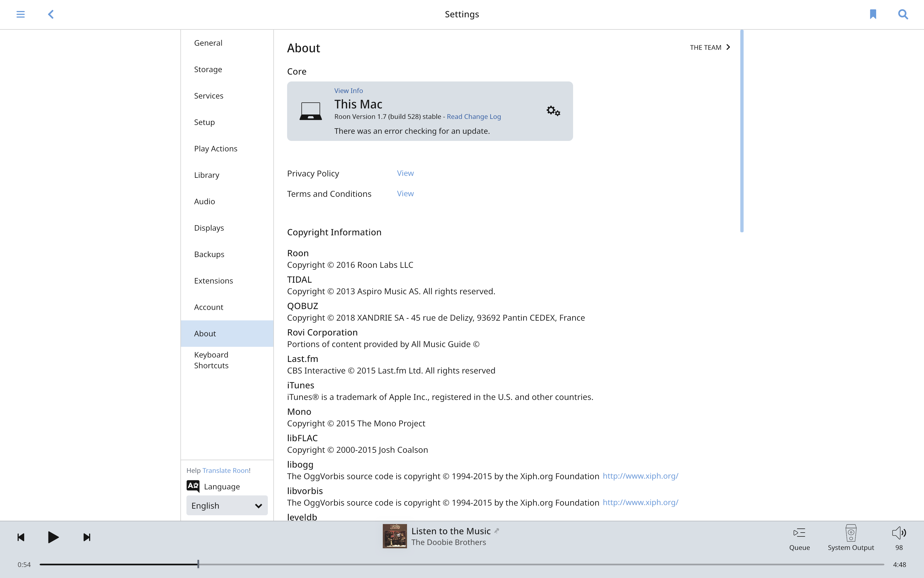Open the volume control speaker icon
Viewport: 924px width, 578px height.
pyautogui.click(x=899, y=533)
